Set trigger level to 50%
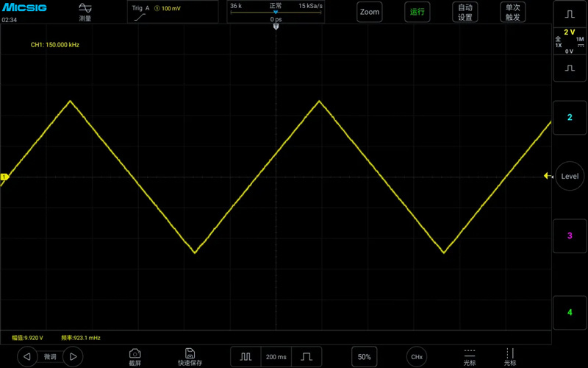588x368 pixels. click(x=364, y=357)
